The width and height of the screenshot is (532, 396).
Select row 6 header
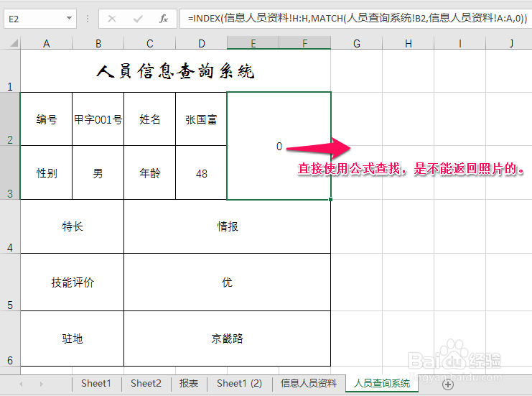(x=10, y=339)
